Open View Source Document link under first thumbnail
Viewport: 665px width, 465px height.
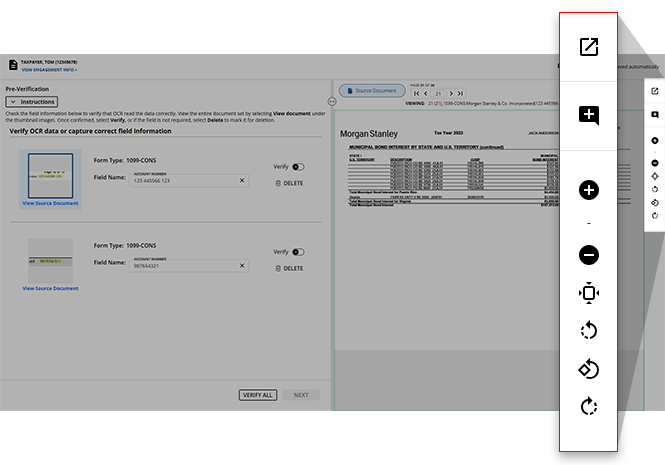pyautogui.click(x=50, y=203)
